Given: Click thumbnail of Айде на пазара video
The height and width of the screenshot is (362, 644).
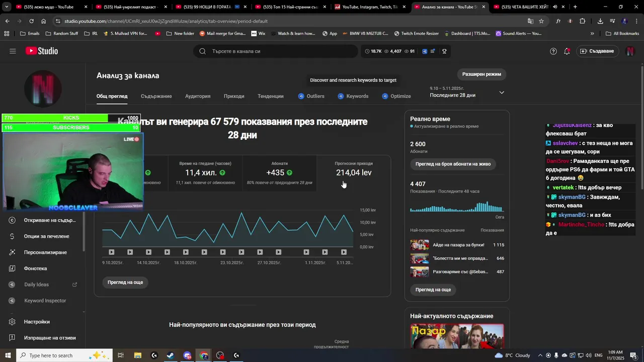Looking at the screenshot, I should 420,245.
